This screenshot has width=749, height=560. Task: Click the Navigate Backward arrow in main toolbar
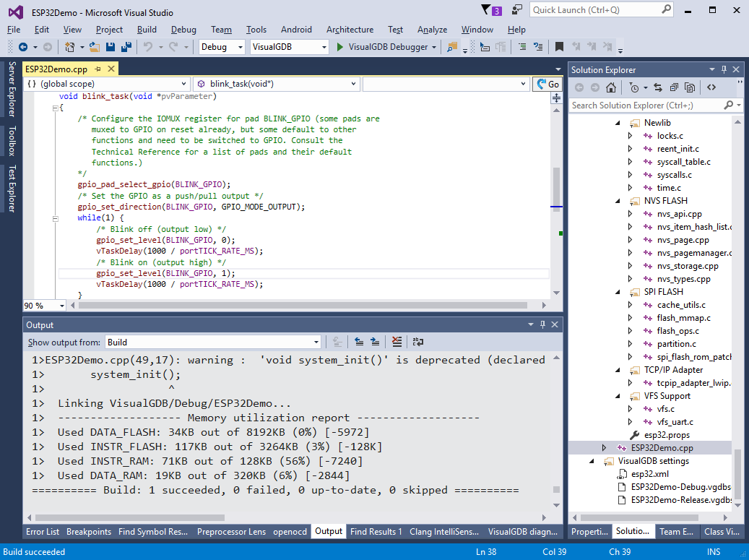(x=22, y=47)
